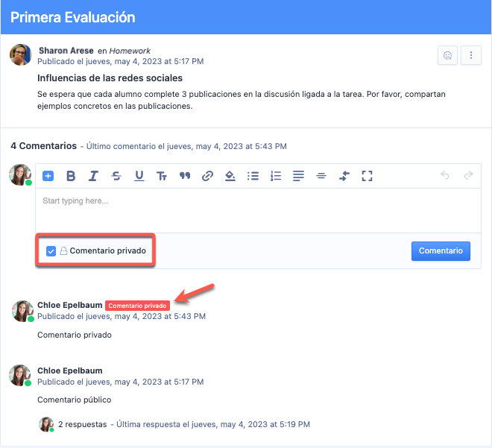Create a numbered list
492x448 pixels.
pos(276,176)
